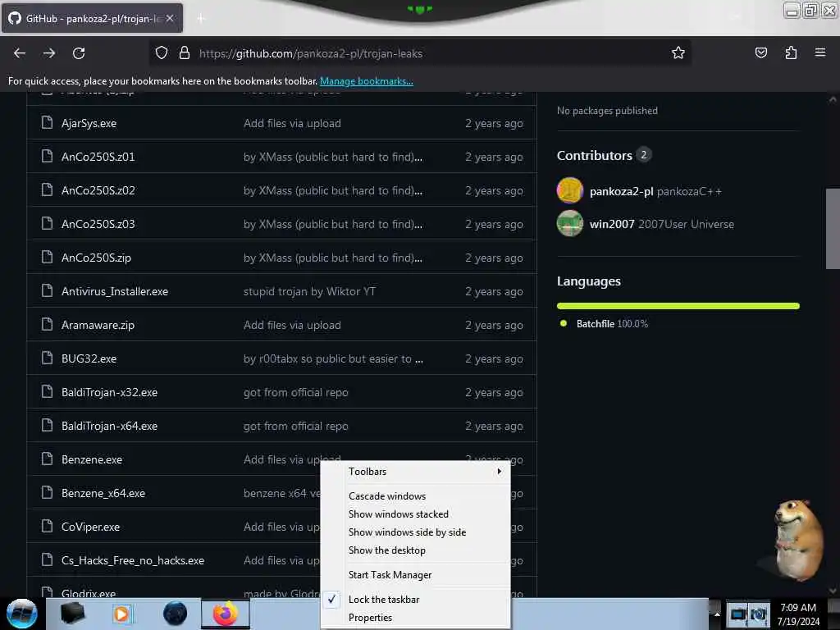This screenshot has height=630, width=840.
Task: Open the Benzene.exe file
Action: tap(92, 459)
